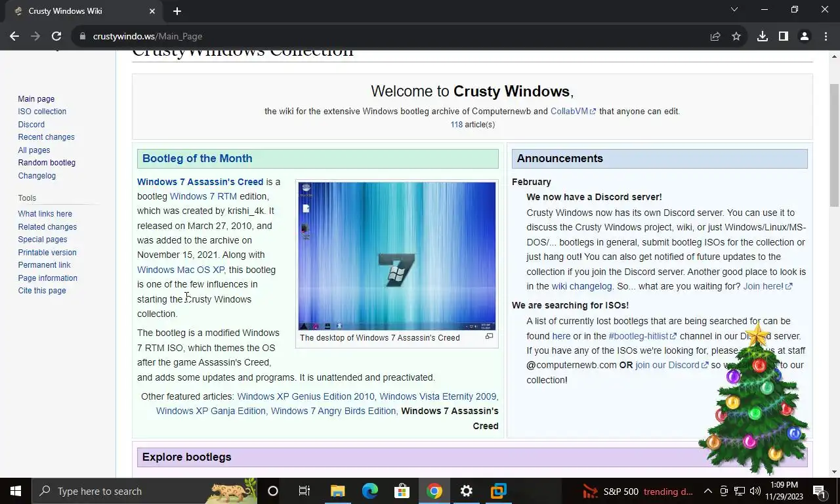
Task: Open the #bootleg-hitlist channel link
Action: [x=642, y=336]
